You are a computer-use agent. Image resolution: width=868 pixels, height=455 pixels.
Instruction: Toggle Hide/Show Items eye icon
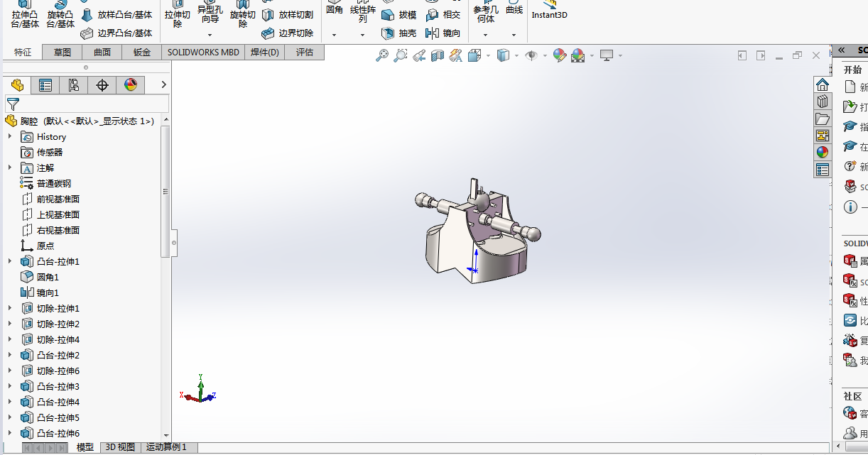coord(531,55)
